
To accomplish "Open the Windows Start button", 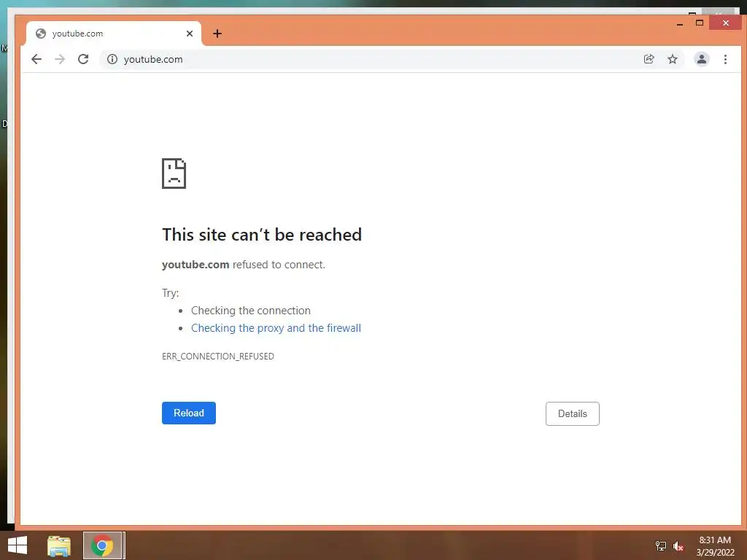I will (18, 545).
